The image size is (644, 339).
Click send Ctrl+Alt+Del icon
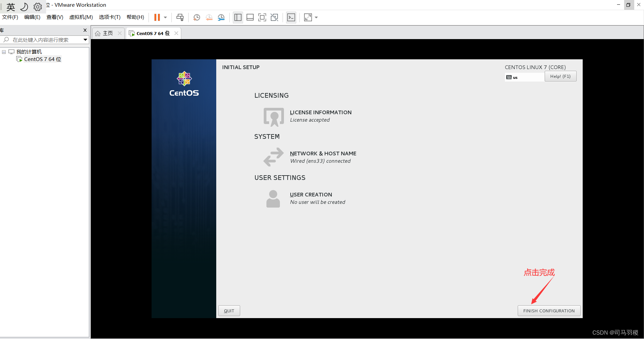point(180,17)
